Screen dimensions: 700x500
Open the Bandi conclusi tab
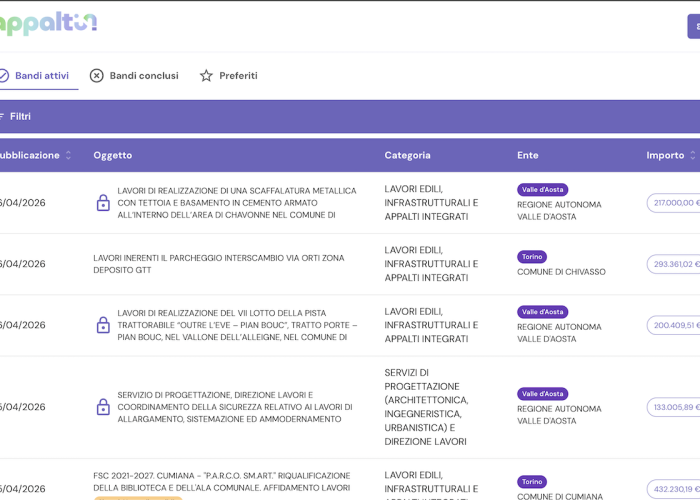[143, 76]
